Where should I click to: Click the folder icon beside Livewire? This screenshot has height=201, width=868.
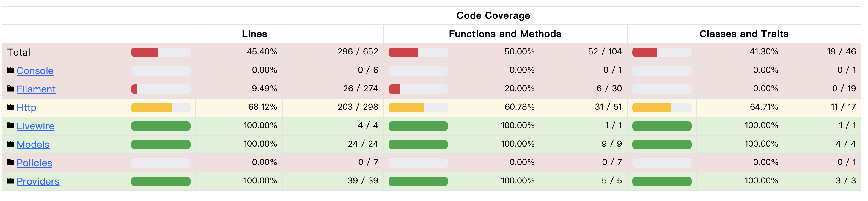tap(11, 126)
